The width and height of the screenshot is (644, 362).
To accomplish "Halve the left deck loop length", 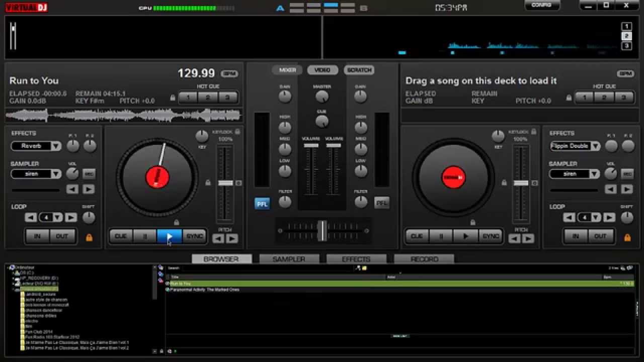I will (x=31, y=218).
